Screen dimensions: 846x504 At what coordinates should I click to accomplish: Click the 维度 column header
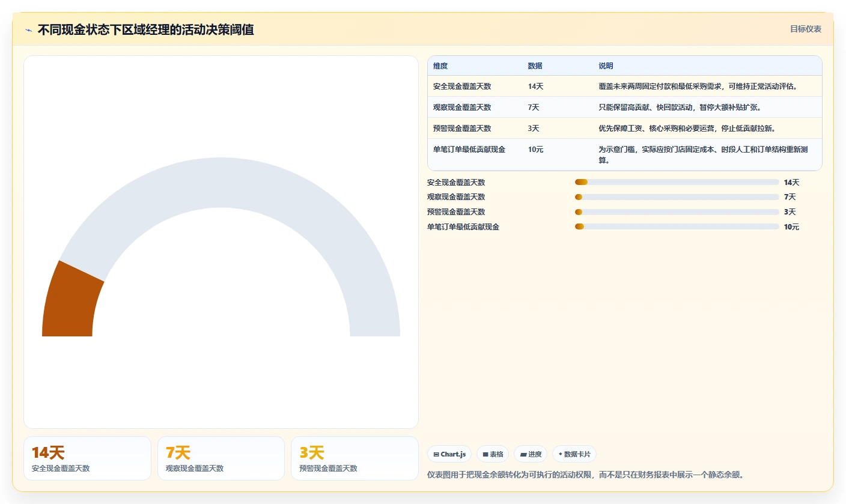click(440, 66)
